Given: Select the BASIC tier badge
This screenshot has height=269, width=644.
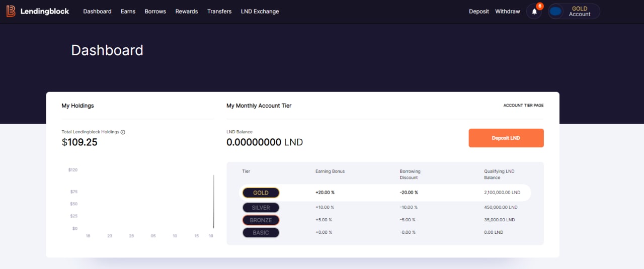Looking at the screenshot, I should pos(261,233).
